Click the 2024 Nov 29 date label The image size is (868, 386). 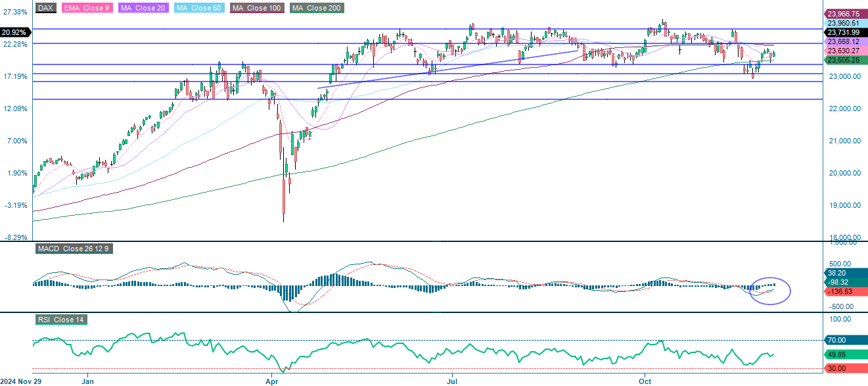(20, 380)
